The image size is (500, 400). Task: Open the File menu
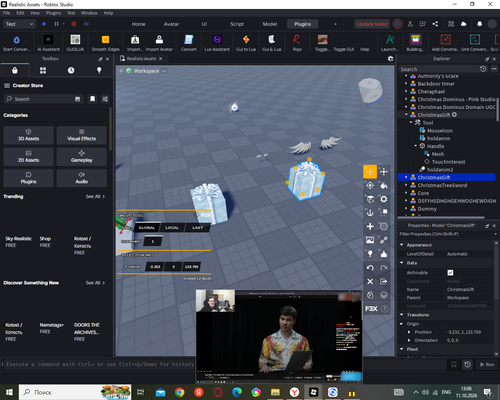coord(7,13)
